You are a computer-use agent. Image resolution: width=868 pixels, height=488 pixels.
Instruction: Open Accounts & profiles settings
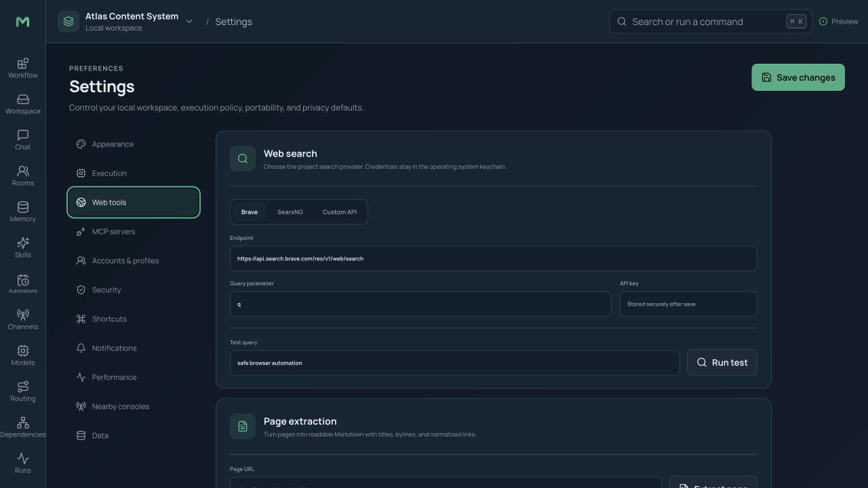coord(134,261)
